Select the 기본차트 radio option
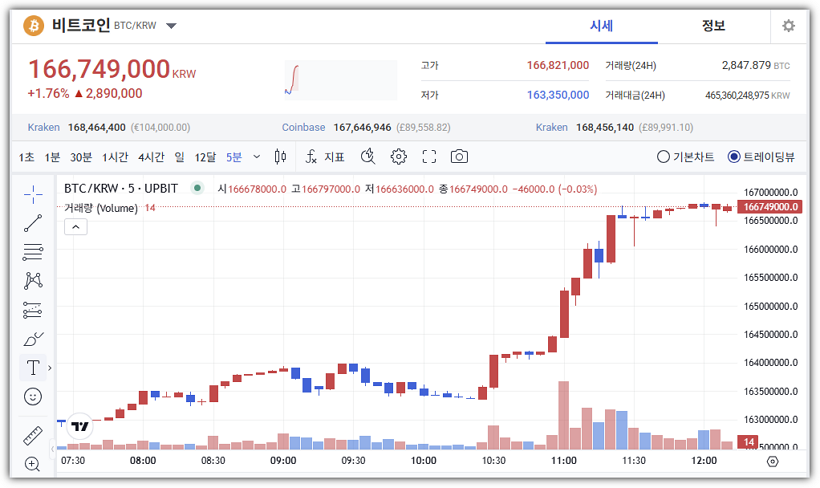 point(686,156)
